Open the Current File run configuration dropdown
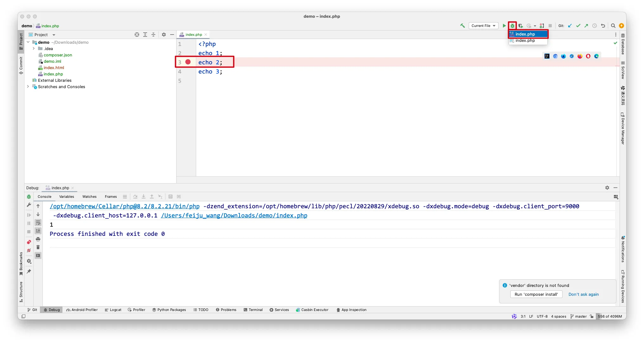The height and width of the screenshot is (343, 644). pos(483,26)
